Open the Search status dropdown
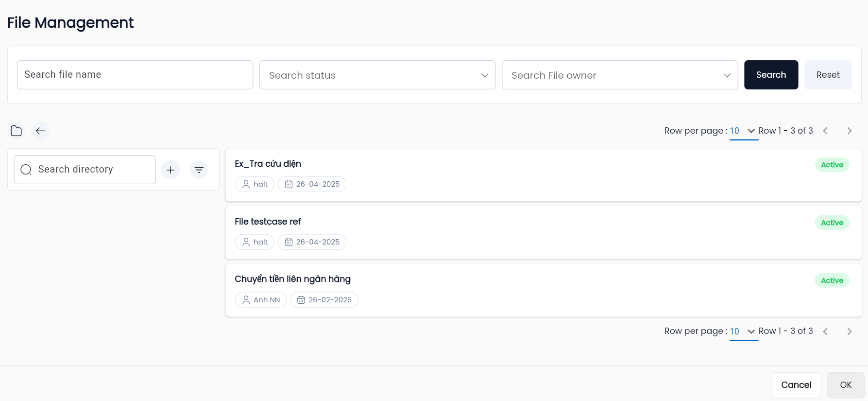868x401 pixels. (377, 75)
